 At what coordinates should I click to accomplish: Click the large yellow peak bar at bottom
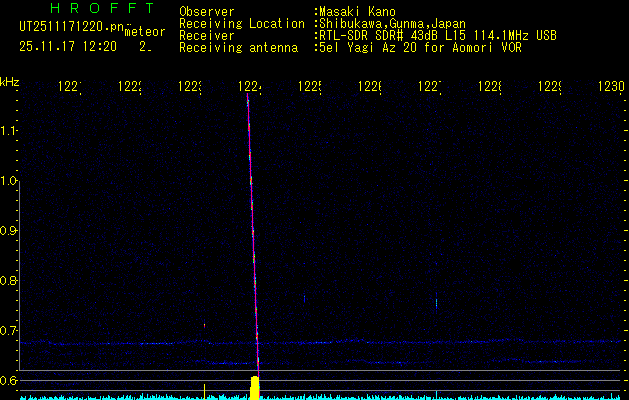(x=254, y=388)
